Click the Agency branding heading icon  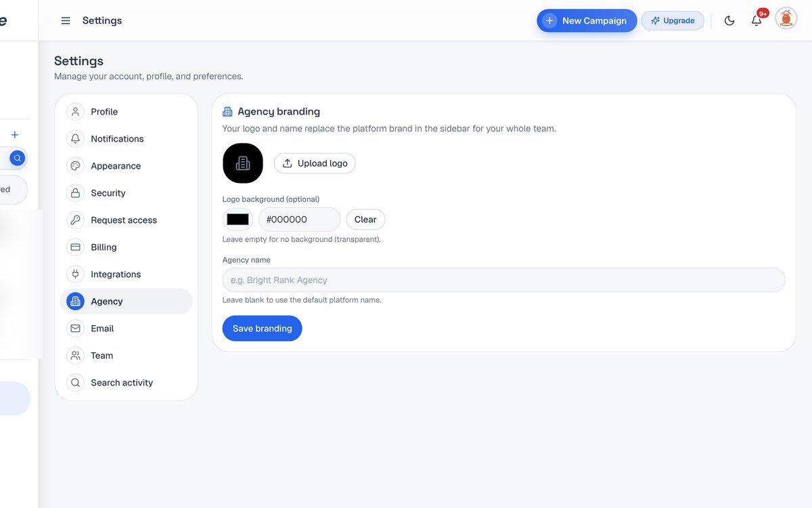pos(227,112)
